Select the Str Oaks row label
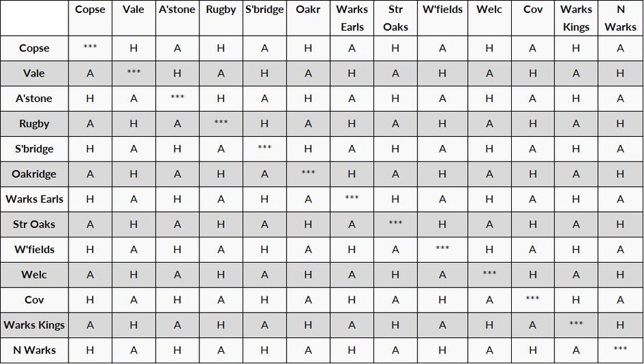 (34, 224)
